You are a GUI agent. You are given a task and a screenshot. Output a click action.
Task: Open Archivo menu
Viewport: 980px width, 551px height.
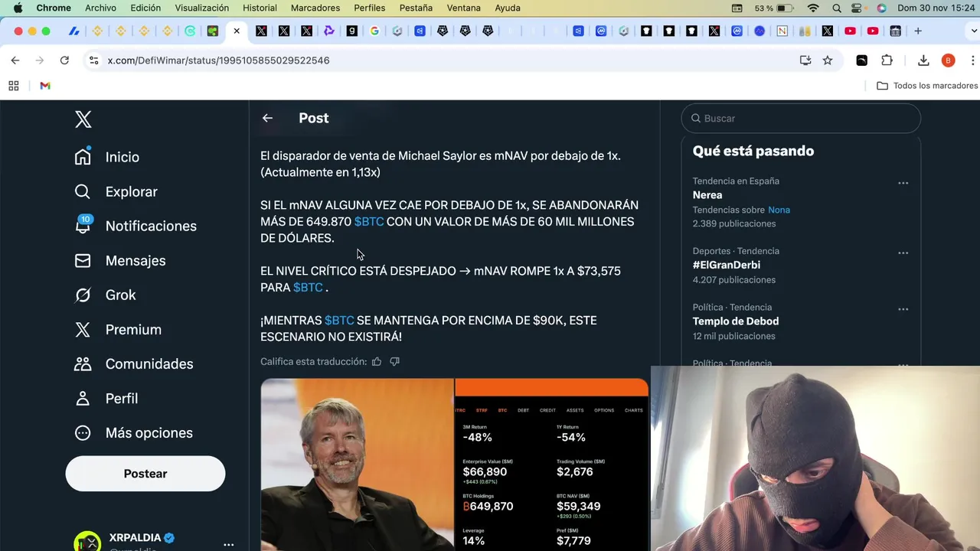(100, 8)
